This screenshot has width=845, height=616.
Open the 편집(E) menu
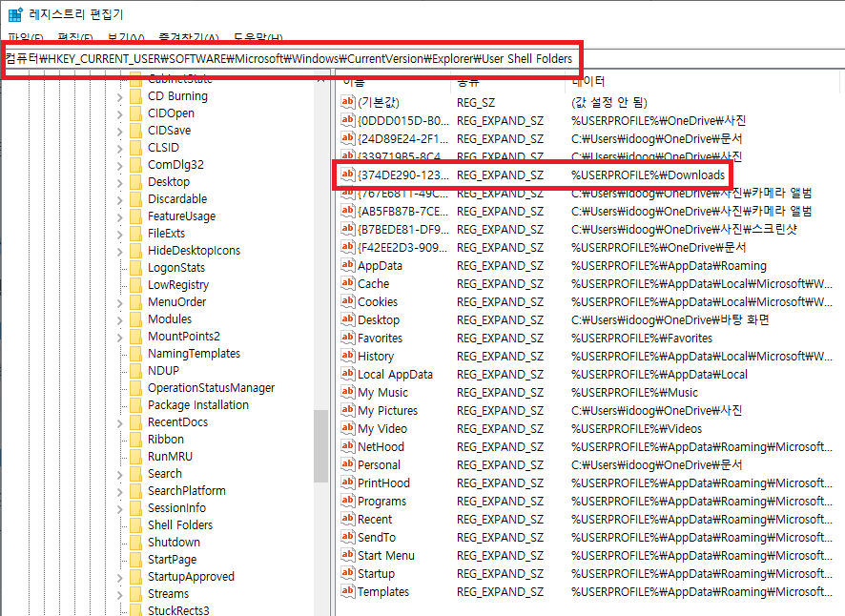point(75,38)
